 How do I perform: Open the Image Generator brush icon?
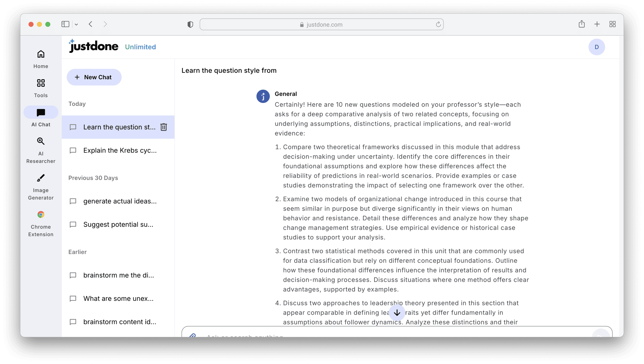click(41, 178)
